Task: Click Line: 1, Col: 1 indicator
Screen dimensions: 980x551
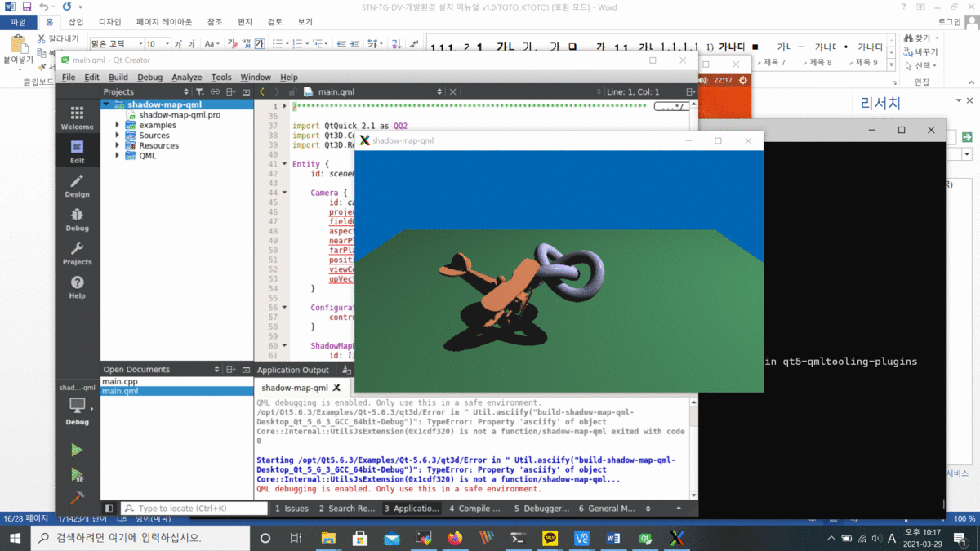Action: click(x=632, y=92)
